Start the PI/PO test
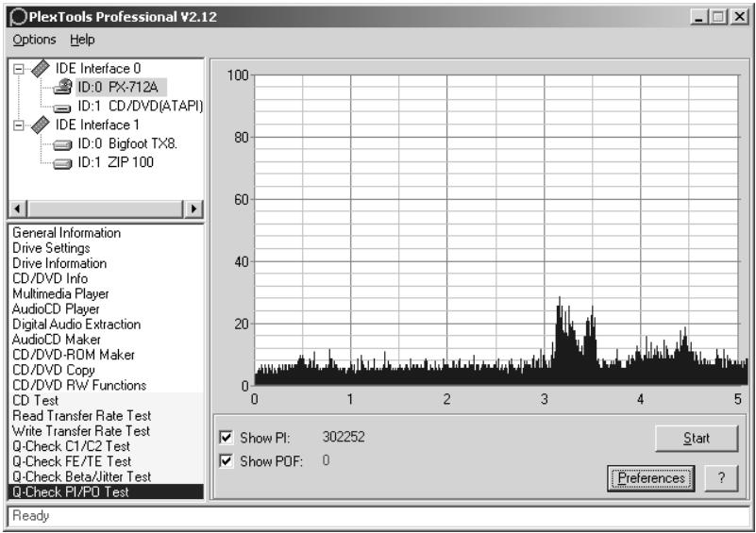 coord(697,438)
